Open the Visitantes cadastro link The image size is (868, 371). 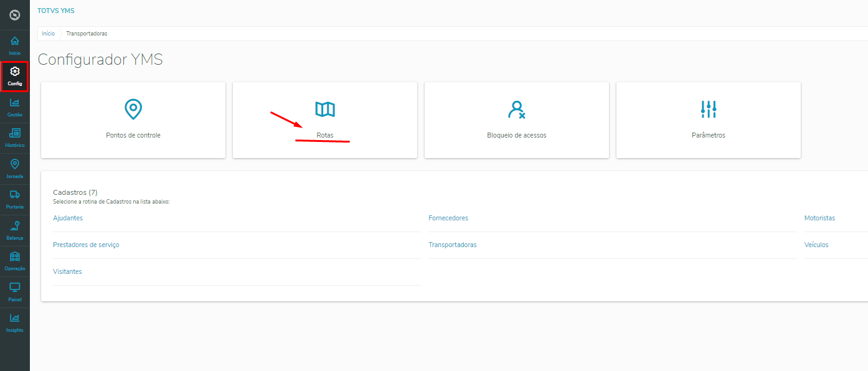click(67, 271)
